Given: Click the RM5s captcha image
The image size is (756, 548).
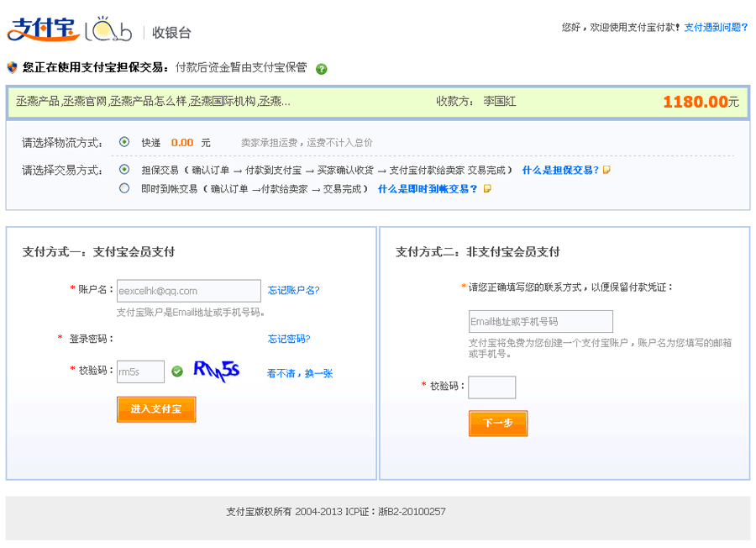Looking at the screenshot, I should pyautogui.click(x=217, y=371).
